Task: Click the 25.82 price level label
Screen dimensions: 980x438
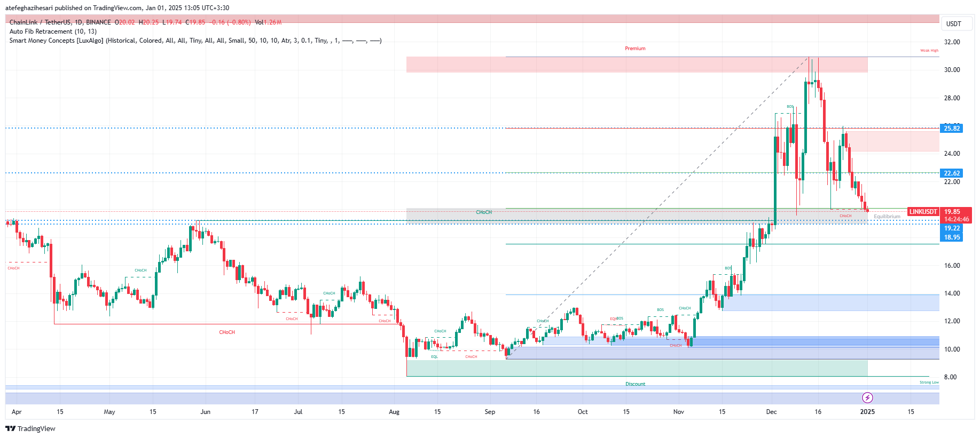Action: [x=952, y=128]
